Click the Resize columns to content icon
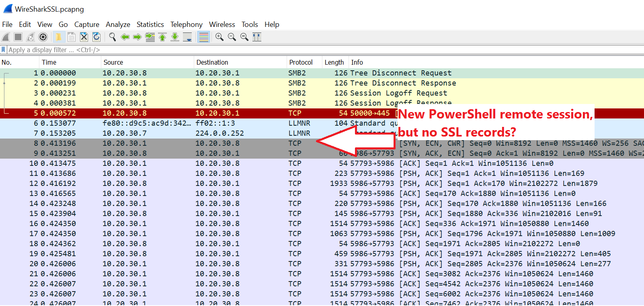Image resolution: width=644 pixels, height=306 pixels. point(257,37)
